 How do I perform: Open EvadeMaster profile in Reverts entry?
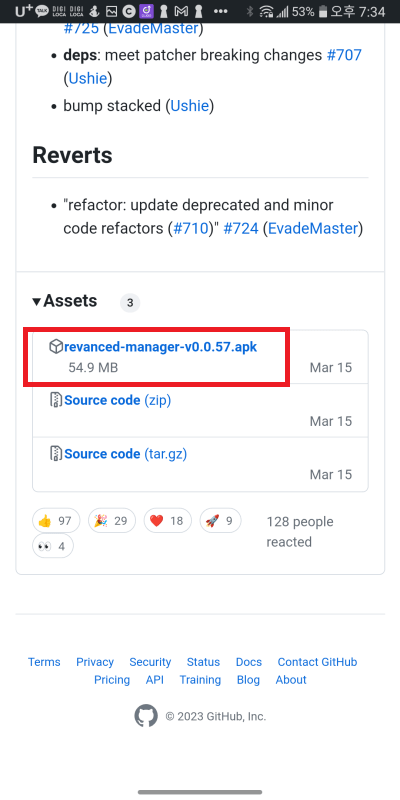coord(313,229)
